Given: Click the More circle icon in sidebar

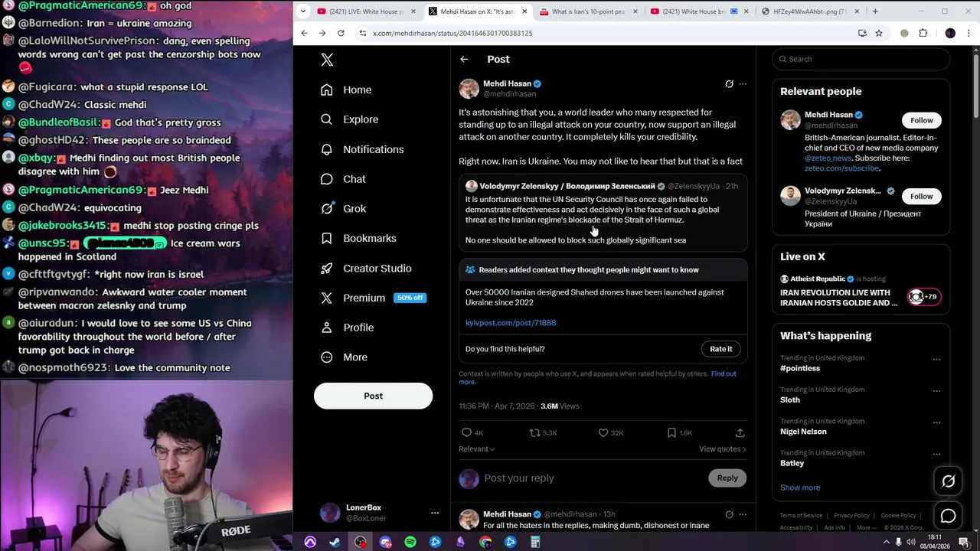Looking at the screenshot, I should [327, 357].
